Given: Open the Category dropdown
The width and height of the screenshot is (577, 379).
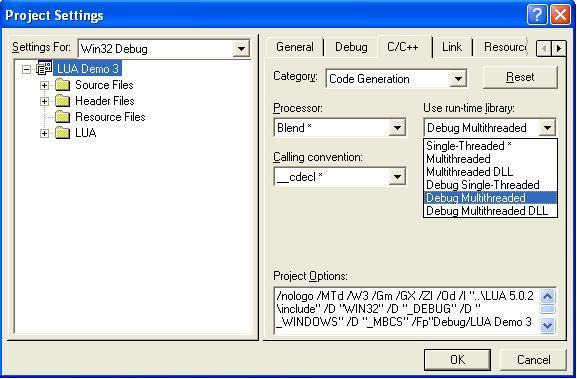Looking at the screenshot, I should point(458,79).
